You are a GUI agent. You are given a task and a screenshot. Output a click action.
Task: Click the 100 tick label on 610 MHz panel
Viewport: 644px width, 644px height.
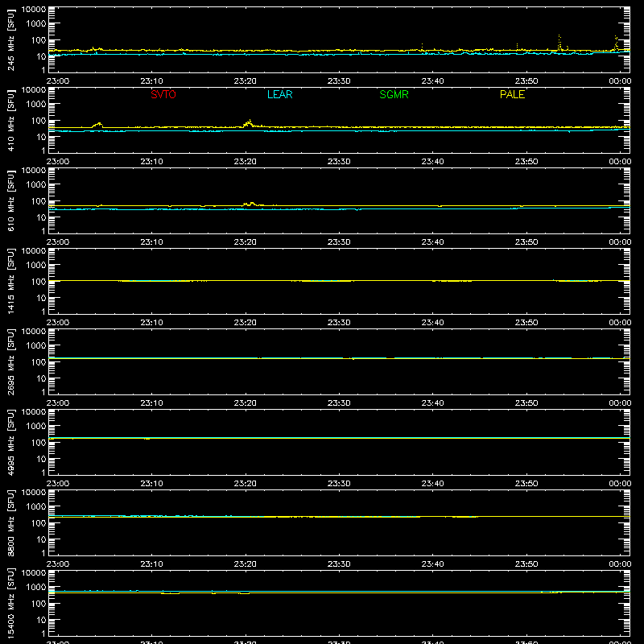point(39,201)
